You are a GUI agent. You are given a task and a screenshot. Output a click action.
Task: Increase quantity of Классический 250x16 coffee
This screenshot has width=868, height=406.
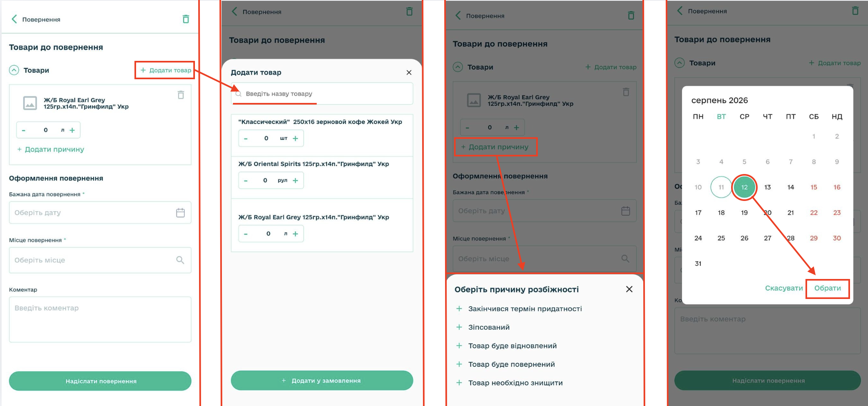pyautogui.click(x=295, y=138)
